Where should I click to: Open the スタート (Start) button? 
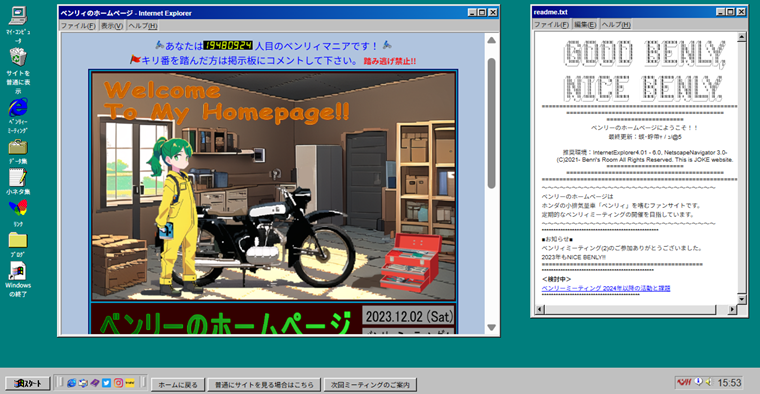28,383
